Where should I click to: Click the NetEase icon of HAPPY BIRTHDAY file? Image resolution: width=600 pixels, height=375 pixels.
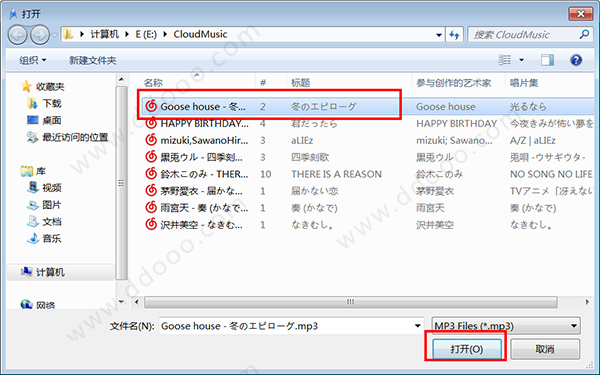tap(151, 123)
